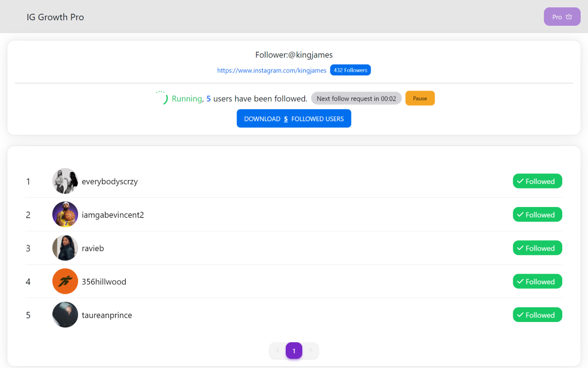Open the instagram.com/kingjames profile link
Image resolution: width=588 pixels, height=368 pixels.
[x=272, y=70]
